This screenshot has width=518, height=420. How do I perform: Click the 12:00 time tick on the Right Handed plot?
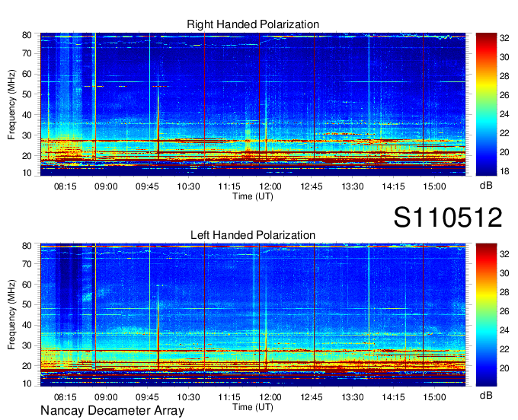(270, 186)
